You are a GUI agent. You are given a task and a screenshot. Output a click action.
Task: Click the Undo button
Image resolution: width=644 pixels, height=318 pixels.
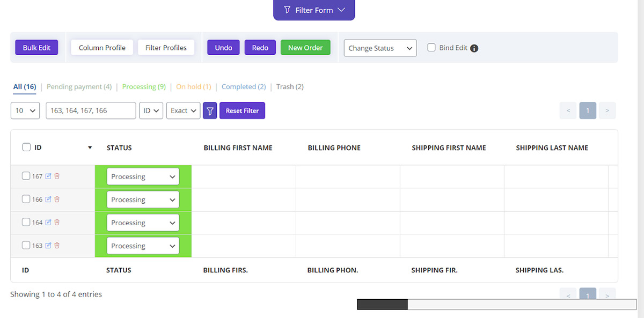223,47
